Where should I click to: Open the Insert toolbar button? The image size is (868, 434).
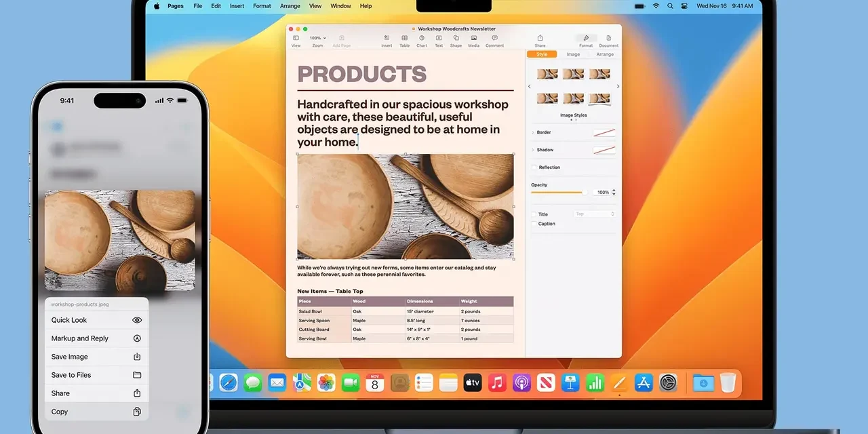click(x=387, y=41)
